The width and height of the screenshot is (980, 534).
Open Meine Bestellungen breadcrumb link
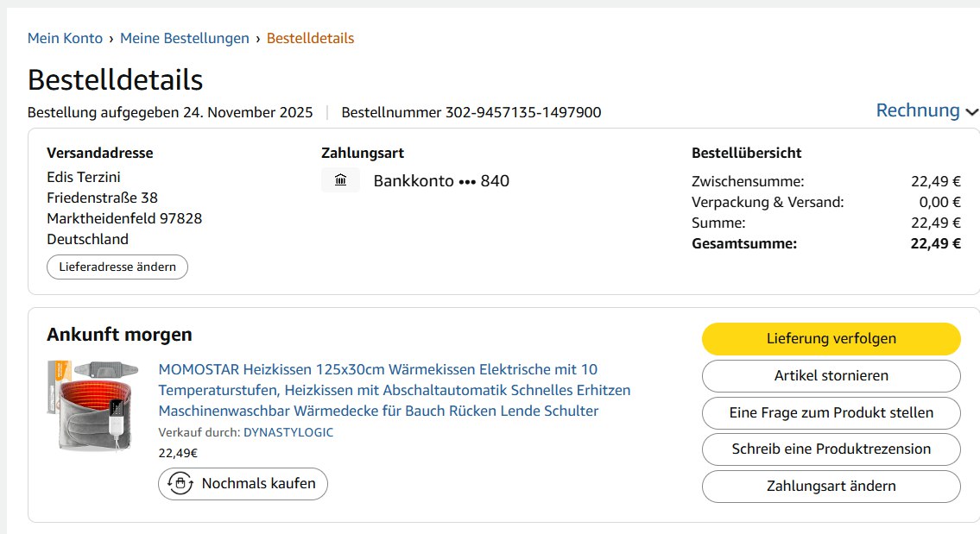tap(184, 38)
